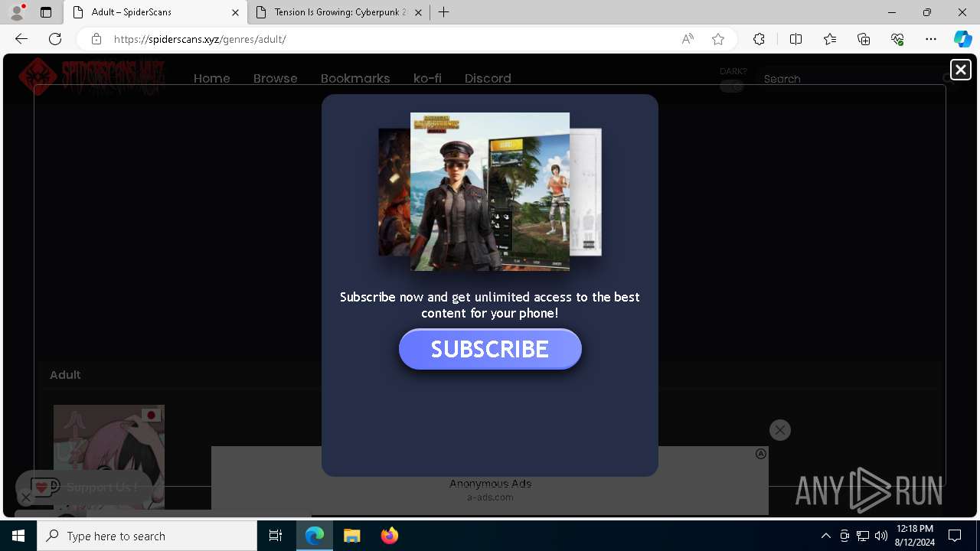Click the Edge taskbar icon
This screenshot has height=551, width=980.
(x=315, y=536)
